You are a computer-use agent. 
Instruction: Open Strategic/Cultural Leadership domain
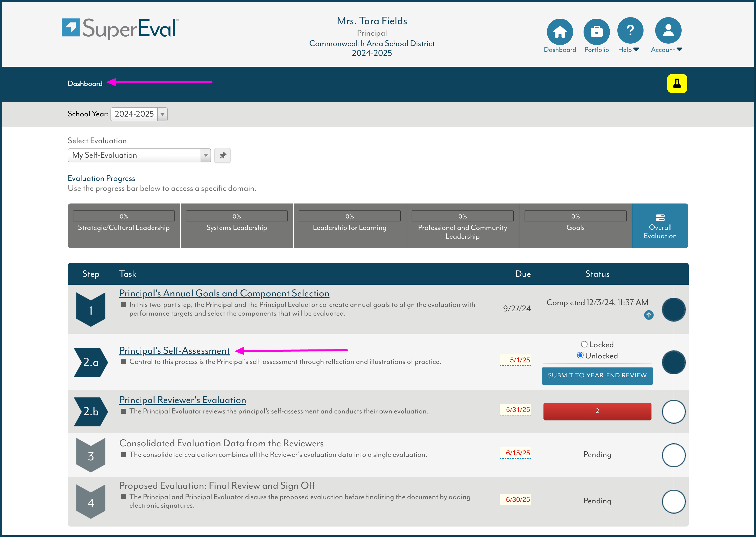coord(124,226)
